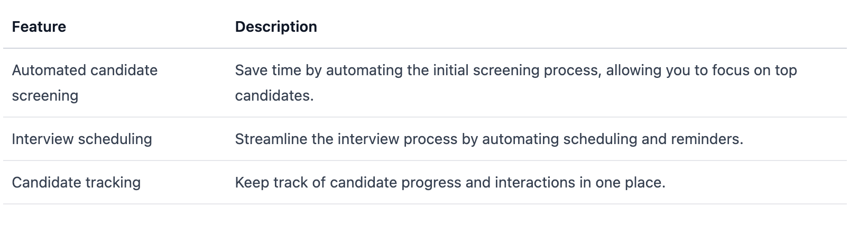Click the Feature column header
Screen dimensions: 868x232
click(x=39, y=26)
